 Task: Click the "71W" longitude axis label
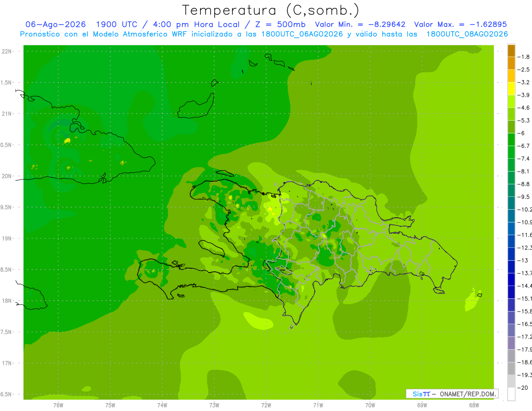pos(318,405)
